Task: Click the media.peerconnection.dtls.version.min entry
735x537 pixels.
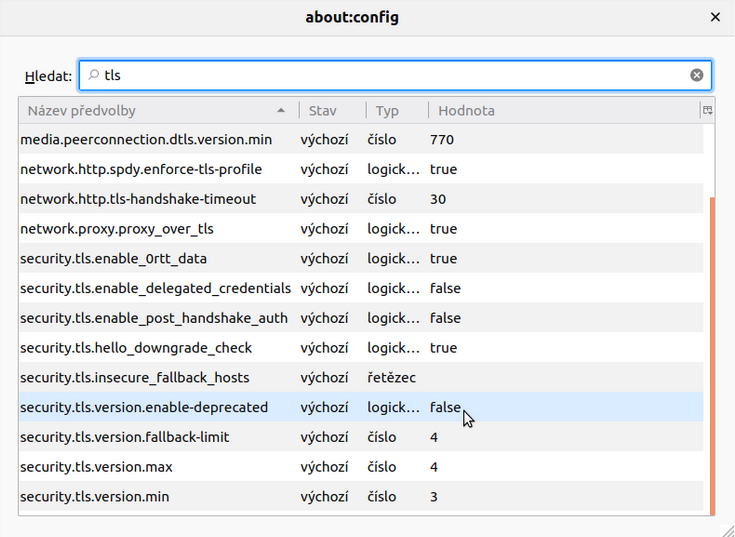Action: pos(146,140)
